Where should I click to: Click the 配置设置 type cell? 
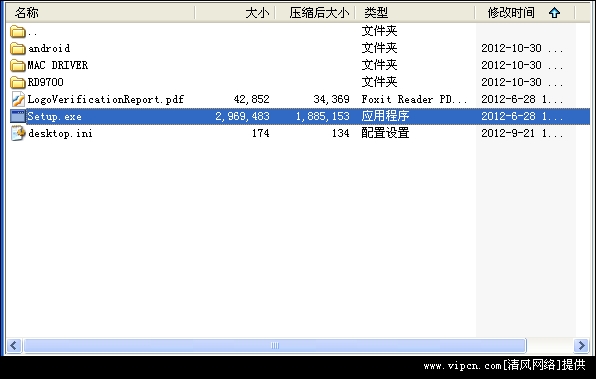pyautogui.click(x=385, y=133)
